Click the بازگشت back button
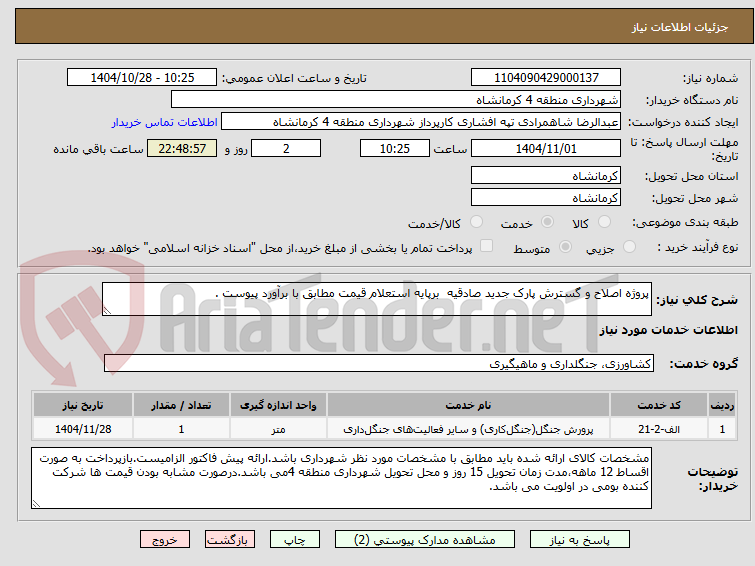 230,540
